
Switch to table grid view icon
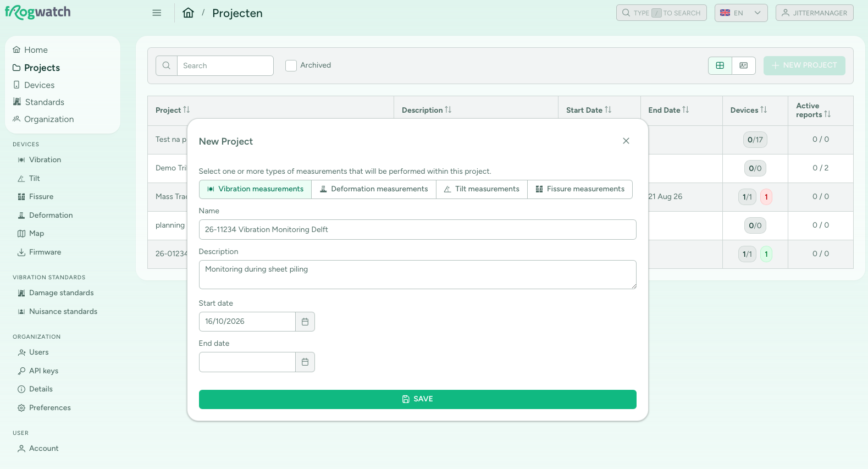pyautogui.click(x=720, y=65)
